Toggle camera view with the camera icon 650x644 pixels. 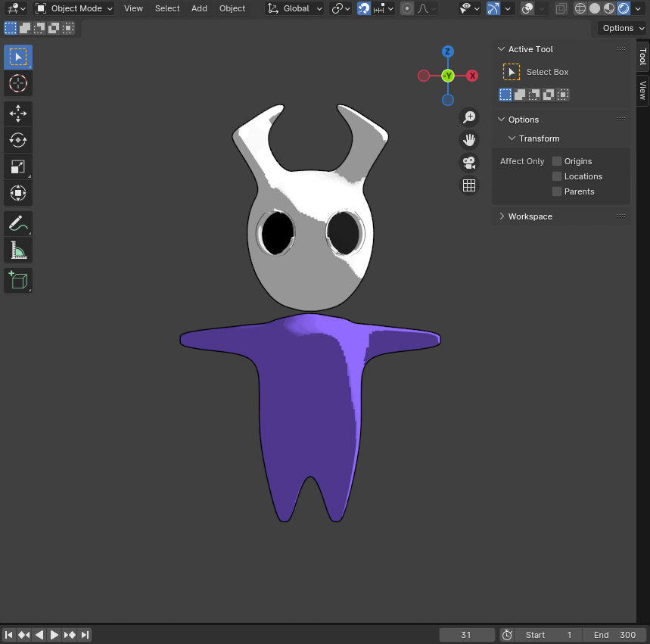(x=469, y=163)
